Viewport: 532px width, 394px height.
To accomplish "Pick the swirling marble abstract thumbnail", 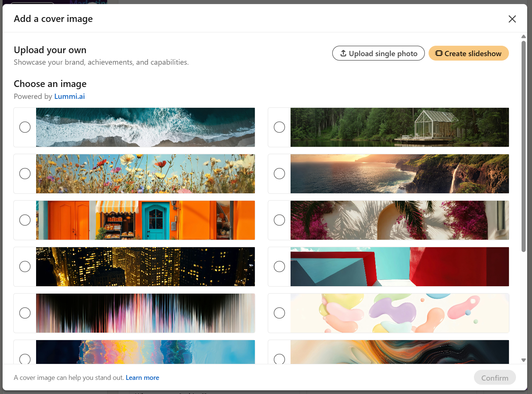I will 400,352.
